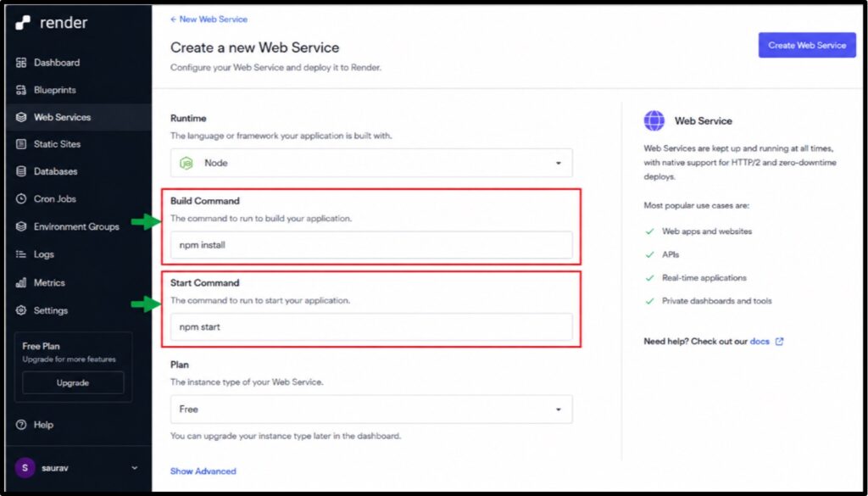Image resolution: width=868 pixels, height=496 pixels.
Task: Expand the saurav account menu chevron
Action: [x=134, y=468]
